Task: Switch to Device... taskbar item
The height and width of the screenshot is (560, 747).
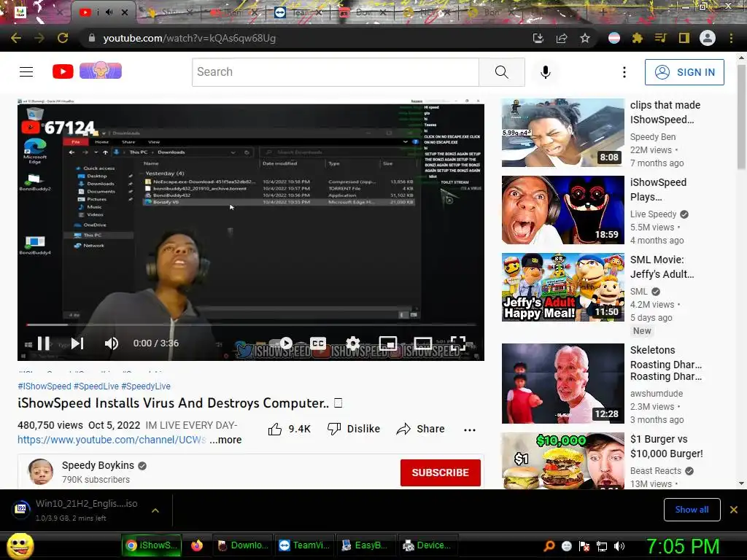Action: (427, 545)
